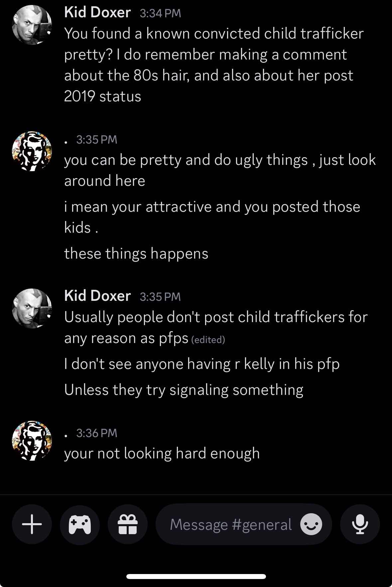This screenshot has width=392, height=587.
Task: Open Kid Doxer's avatar at 3:35 PM
Action: (32, 308)
